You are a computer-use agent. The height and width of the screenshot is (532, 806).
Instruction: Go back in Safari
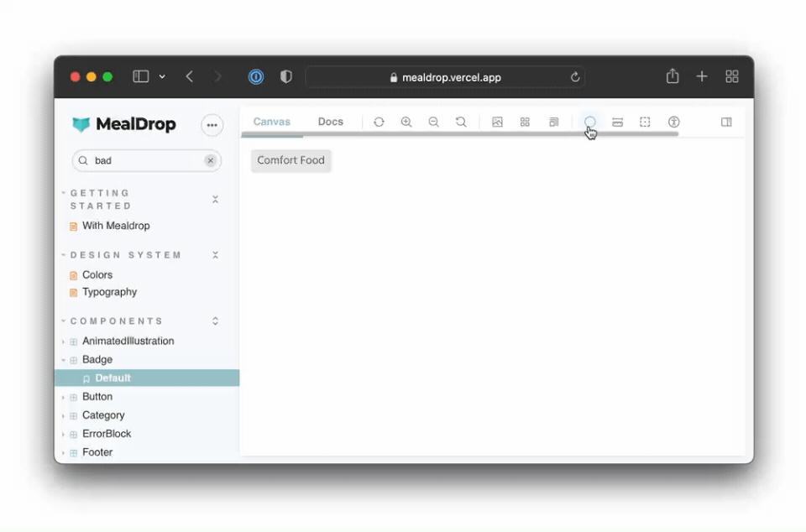pos(189,76)
